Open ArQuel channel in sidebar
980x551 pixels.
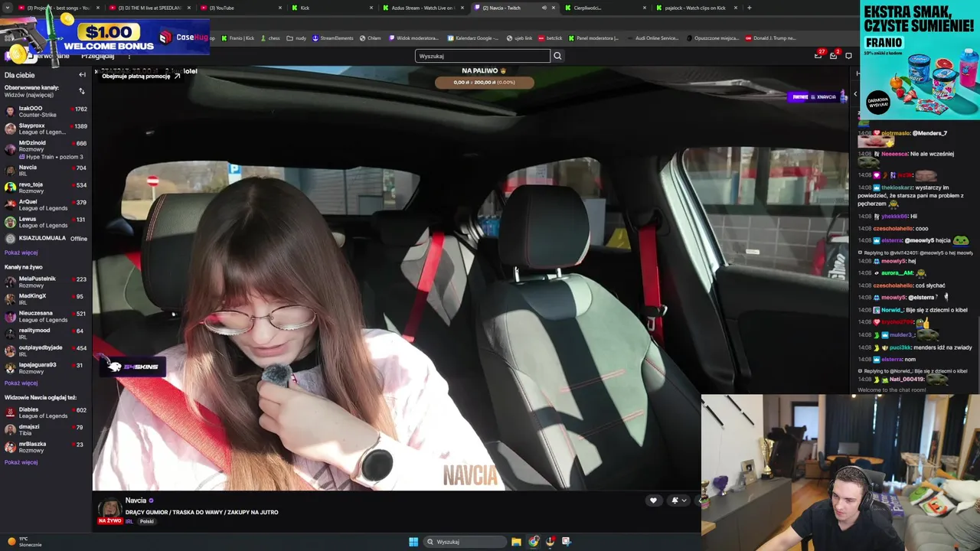[45, 205]
